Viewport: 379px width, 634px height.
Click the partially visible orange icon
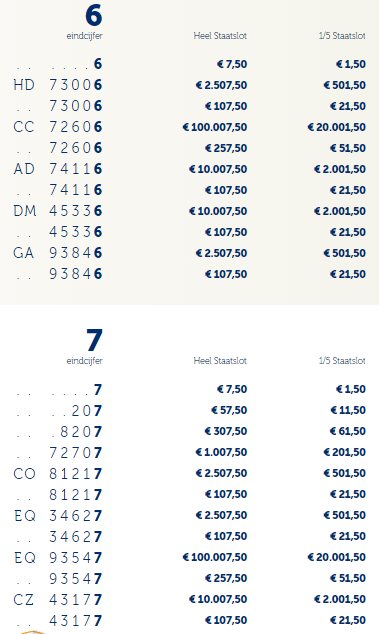point(32,632)
